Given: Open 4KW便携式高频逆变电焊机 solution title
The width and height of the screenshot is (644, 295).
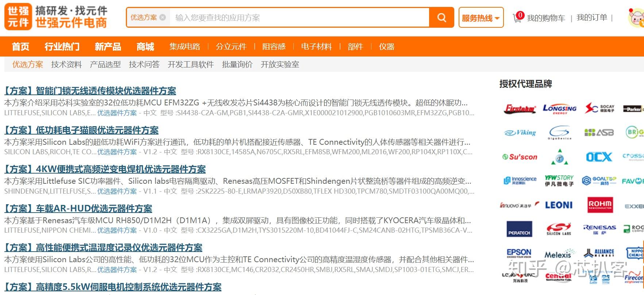Looking at the screenshot, I should click(x=105, y=169).
